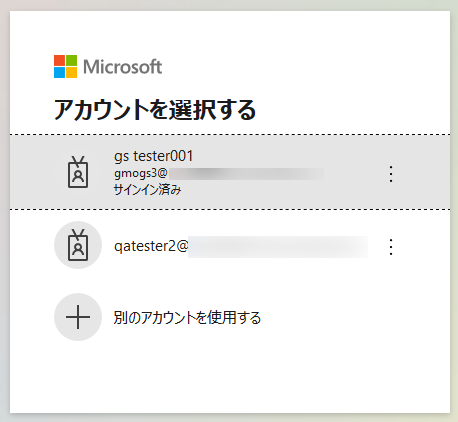Click the Microsoft four-square logo
The image size is (458, 422).
[x=65, y=66]
